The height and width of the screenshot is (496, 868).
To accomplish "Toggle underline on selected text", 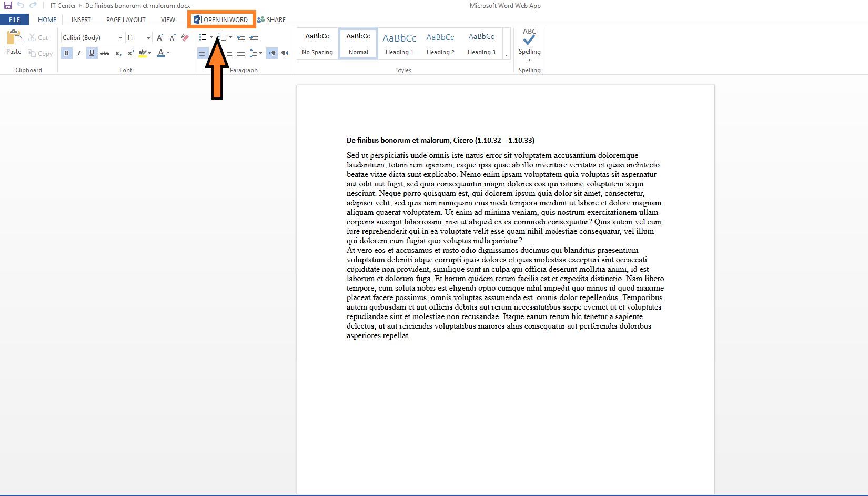I will pos(92,53).
